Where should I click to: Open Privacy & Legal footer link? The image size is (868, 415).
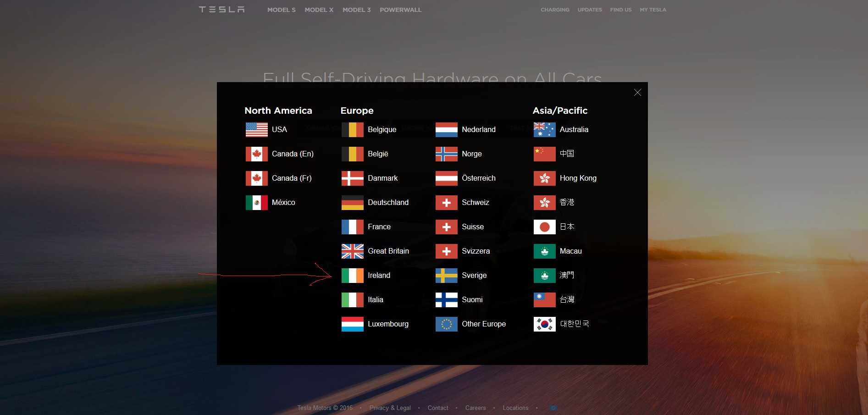tap(390, 408)
